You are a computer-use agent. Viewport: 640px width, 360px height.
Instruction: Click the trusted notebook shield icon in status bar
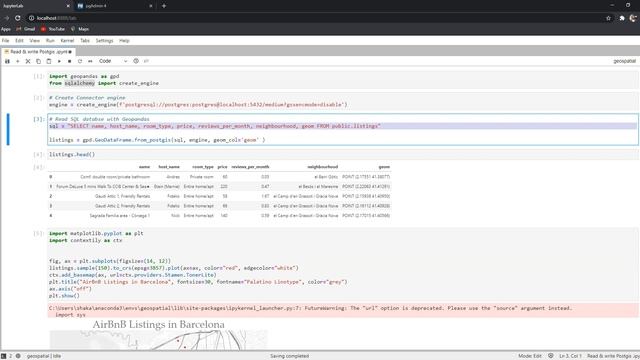551,356
